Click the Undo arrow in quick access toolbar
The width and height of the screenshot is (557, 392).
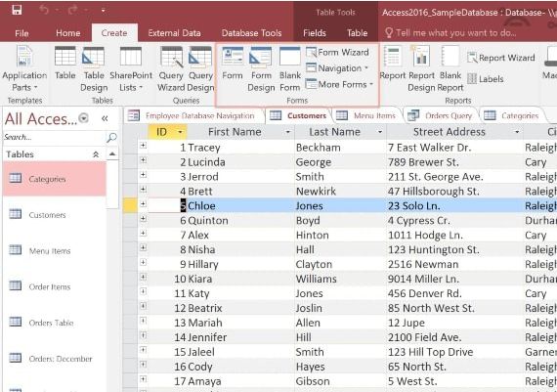tap(44, 10)
